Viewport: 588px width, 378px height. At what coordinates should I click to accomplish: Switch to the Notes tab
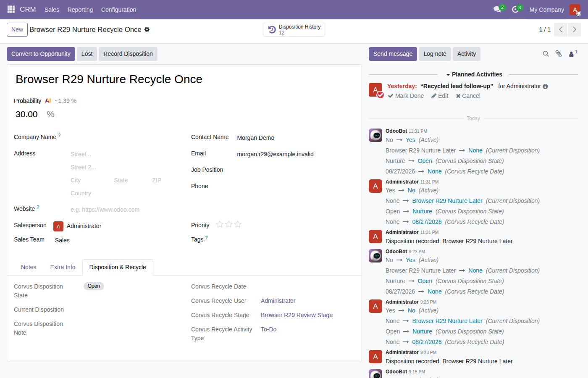(x=29, y=267)
